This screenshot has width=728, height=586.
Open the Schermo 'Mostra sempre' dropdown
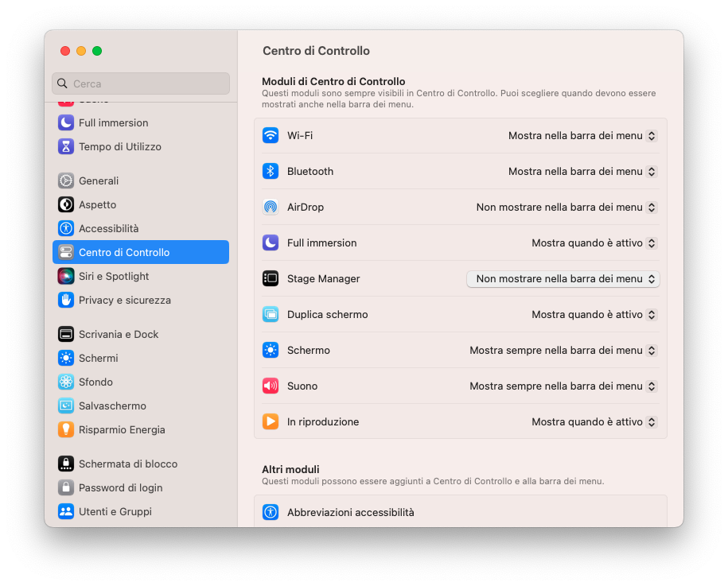click(563, 350)
